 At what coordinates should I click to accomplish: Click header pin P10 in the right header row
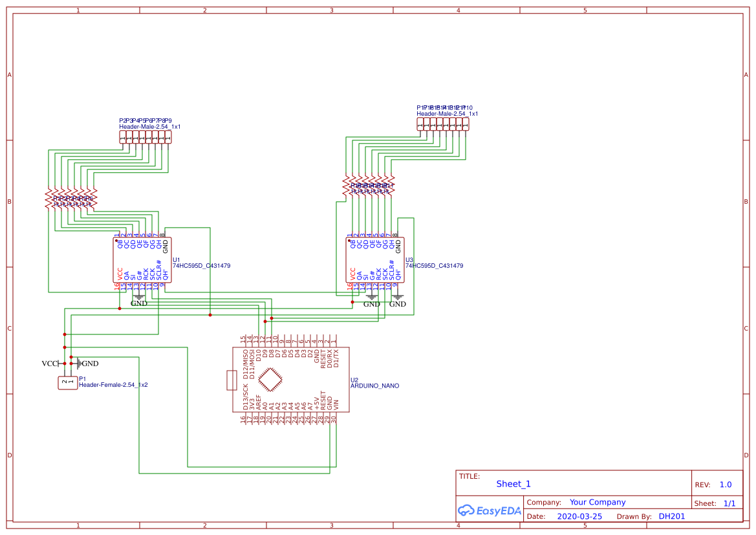pos(464,123)
